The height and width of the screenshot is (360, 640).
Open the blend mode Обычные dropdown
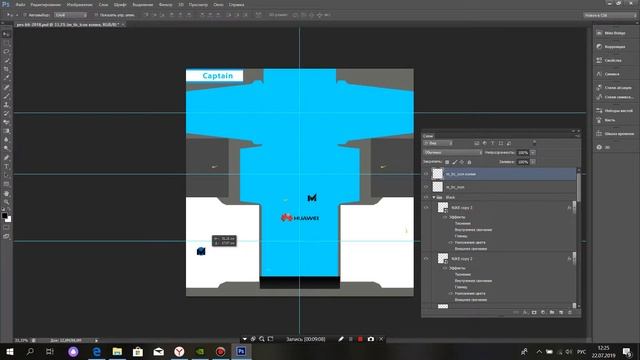pos(453,152)
